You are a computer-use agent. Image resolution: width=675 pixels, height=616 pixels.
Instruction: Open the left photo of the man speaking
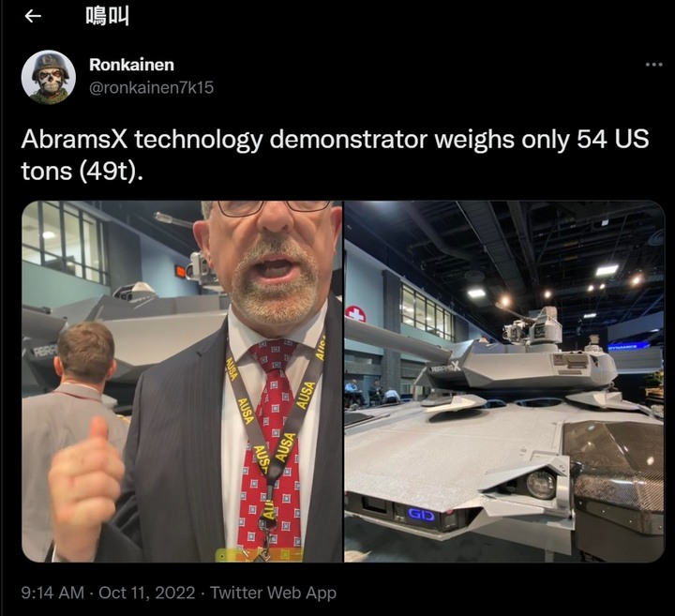point(182,382)
